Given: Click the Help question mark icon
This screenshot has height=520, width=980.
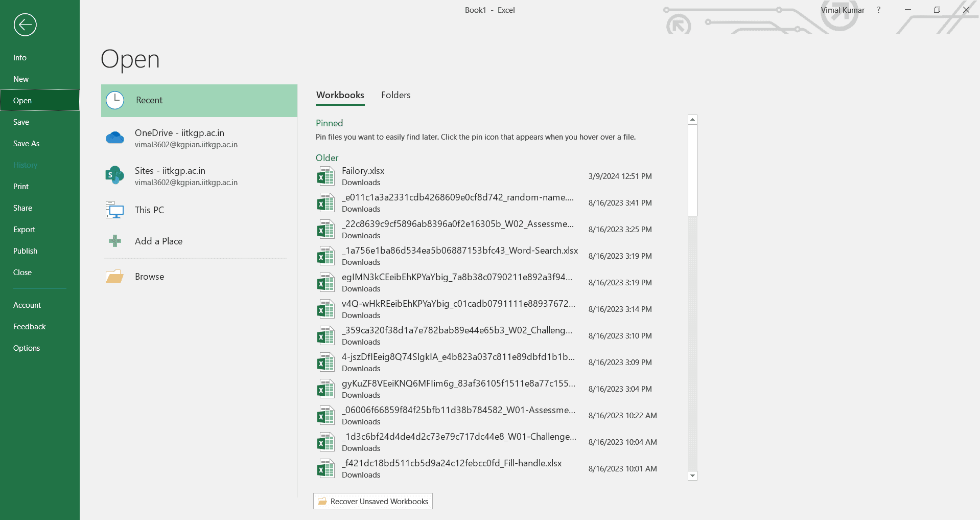Looking at the screenshot, I should click(878, 10).
